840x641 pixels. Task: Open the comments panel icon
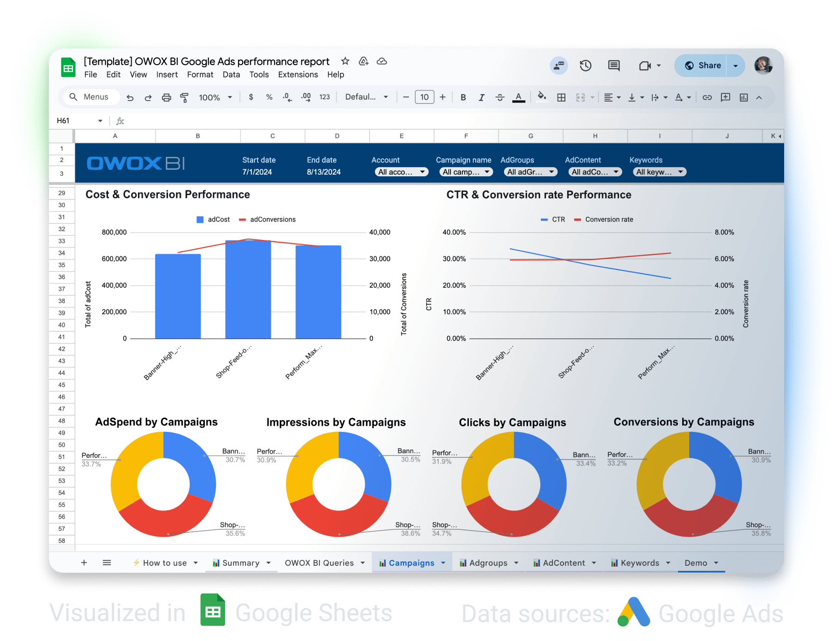614,66
